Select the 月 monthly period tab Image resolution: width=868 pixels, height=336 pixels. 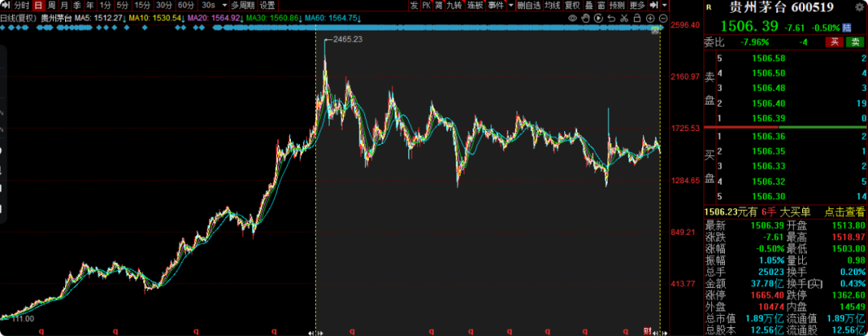click(x=64, y=6)
